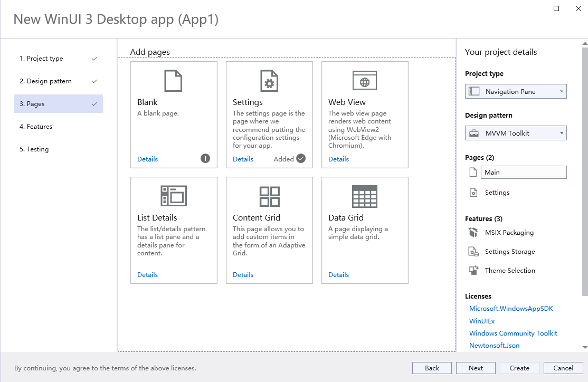Image resolution: width=588 pixels, height=382 pixels.
Task: Click the Settings card title
Action: pyautogui.click(x=248, y=102)
